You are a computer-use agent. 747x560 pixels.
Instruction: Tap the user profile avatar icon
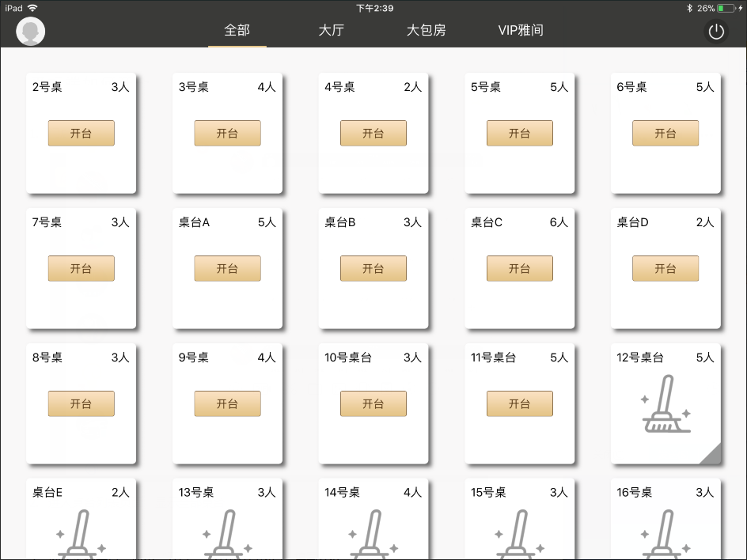tap(31, 32)
